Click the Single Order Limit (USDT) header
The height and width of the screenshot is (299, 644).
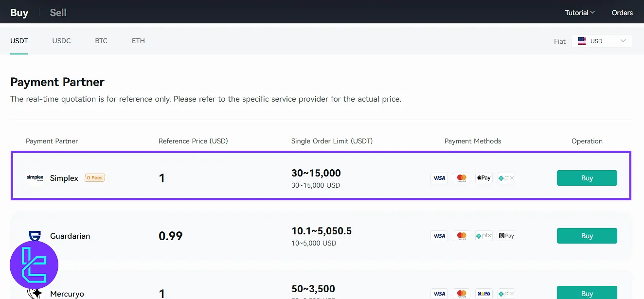point(332,141)
